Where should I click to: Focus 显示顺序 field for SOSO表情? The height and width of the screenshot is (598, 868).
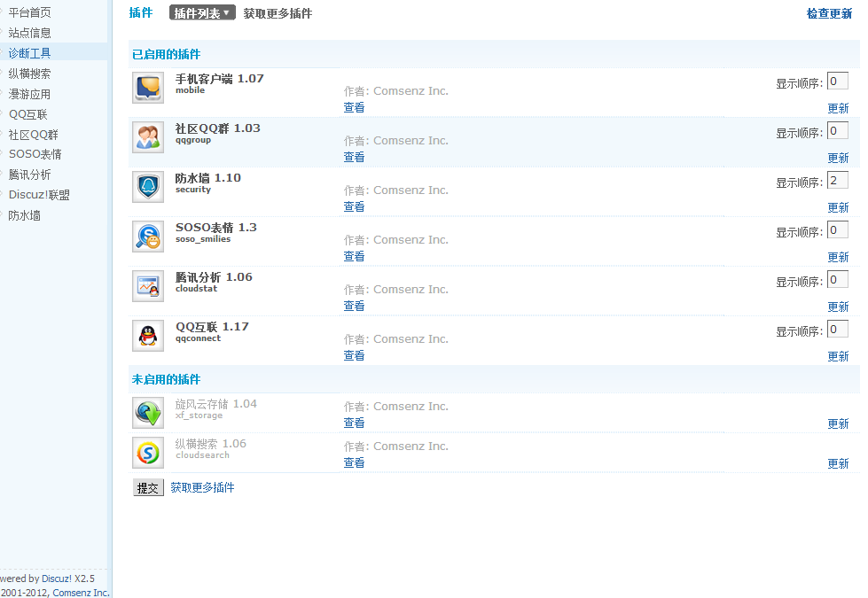[x=838, y=230]
